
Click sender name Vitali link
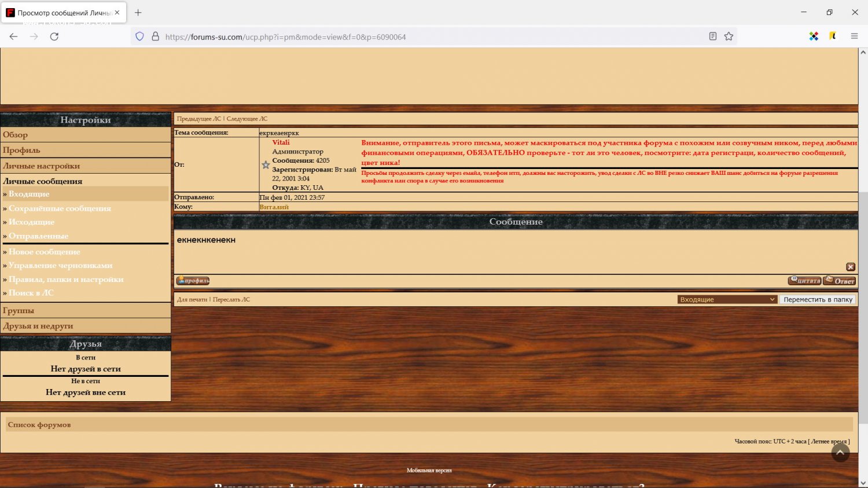tap(281, 142)
